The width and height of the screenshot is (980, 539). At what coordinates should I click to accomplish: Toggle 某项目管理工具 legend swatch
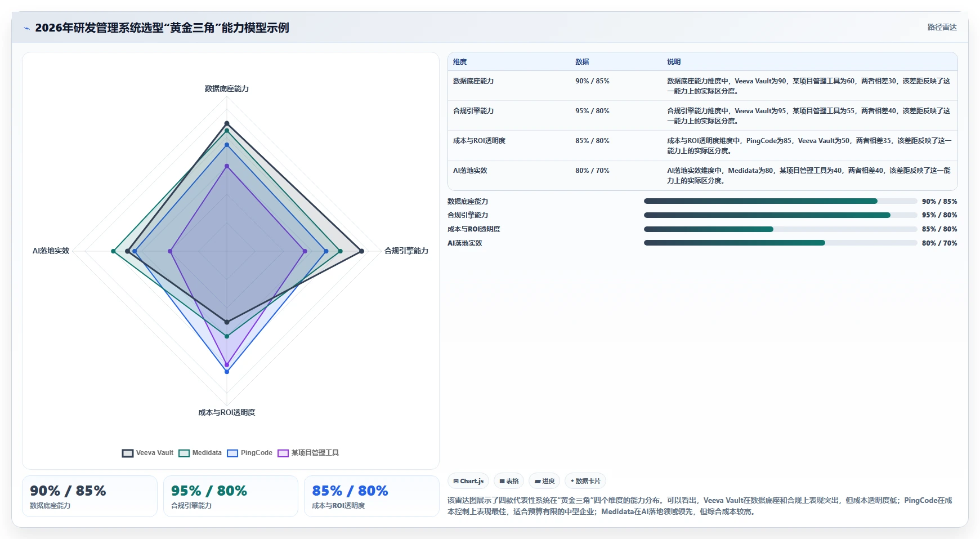[x=283, y=453]
